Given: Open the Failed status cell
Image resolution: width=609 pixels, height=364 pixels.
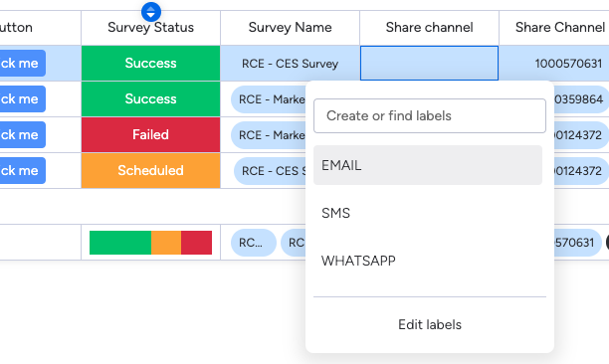Looking at the screenshot, I should point(150,134).
